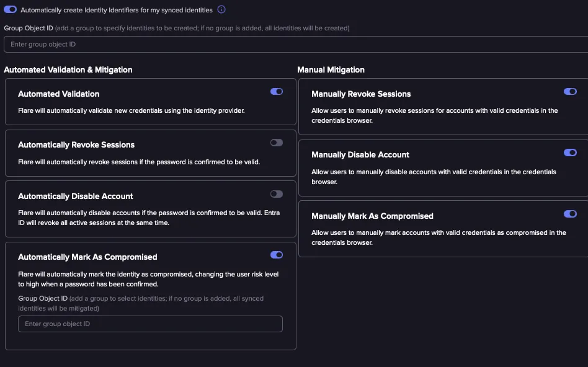Toggle automatic Identity Identifiers creation switch
Screen dimensions: 588x367
(10, 9)
